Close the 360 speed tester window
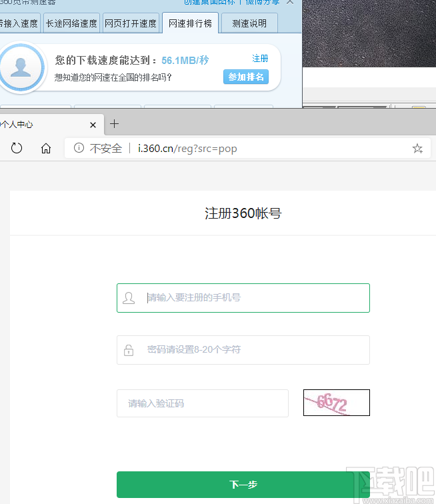The width and height of the screenshot is (436, 504). point(290,2)
